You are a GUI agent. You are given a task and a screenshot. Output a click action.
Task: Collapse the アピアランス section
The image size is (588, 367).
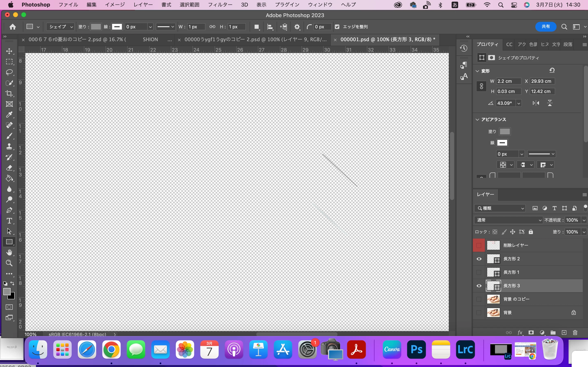[478, 119]
